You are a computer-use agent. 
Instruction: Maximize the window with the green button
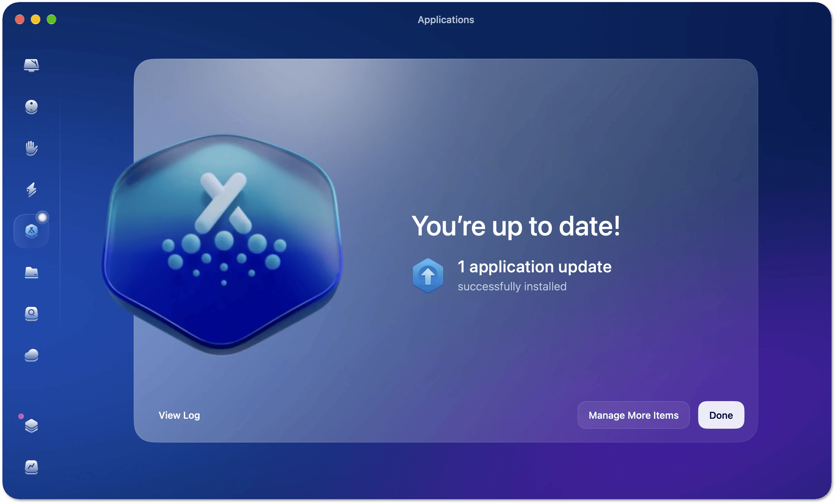[51, 19]
